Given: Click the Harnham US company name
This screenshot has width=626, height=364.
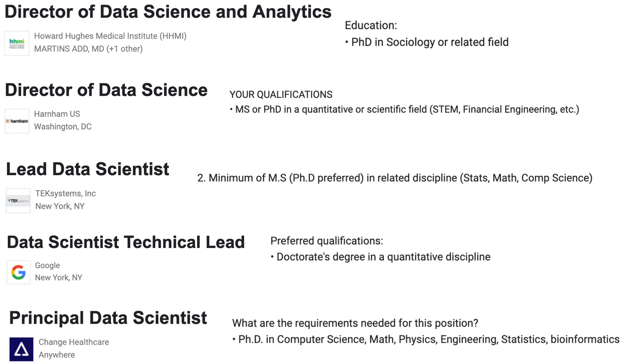Looking at the screenshot, I should [57, 114].
